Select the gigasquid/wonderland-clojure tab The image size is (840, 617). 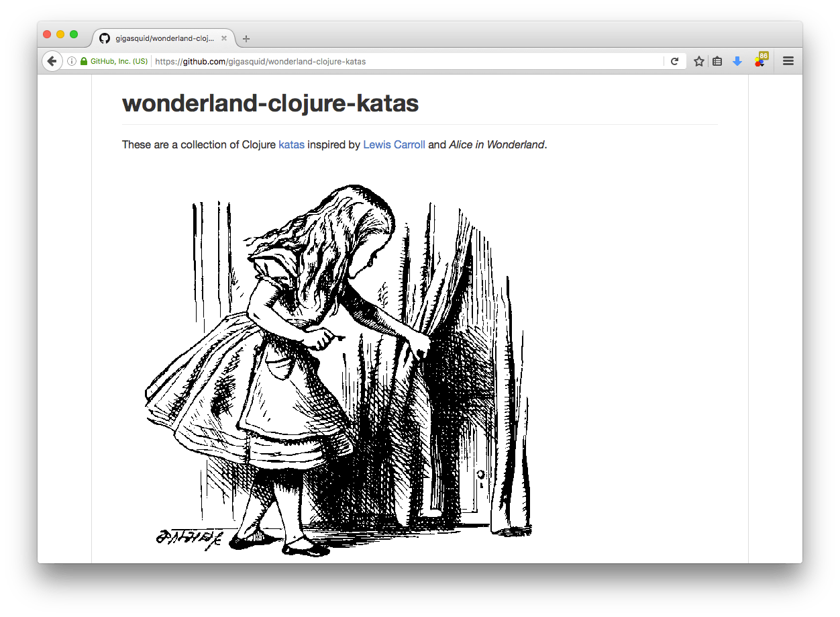pos(164,38)
